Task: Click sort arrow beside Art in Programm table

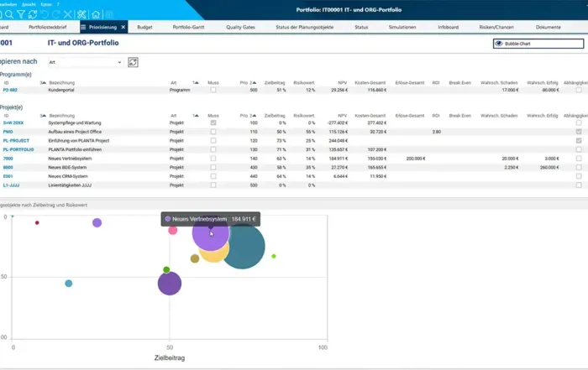Action: 196,83
